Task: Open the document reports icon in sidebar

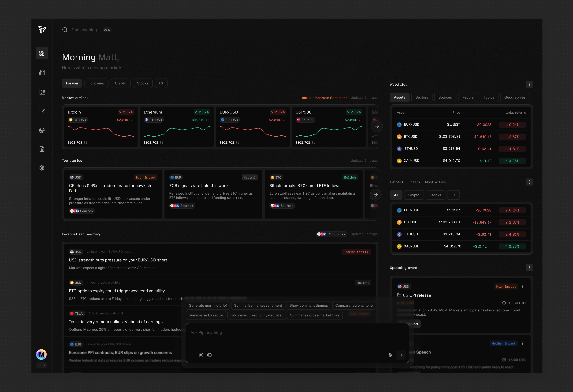Action: tap(42, 149)
